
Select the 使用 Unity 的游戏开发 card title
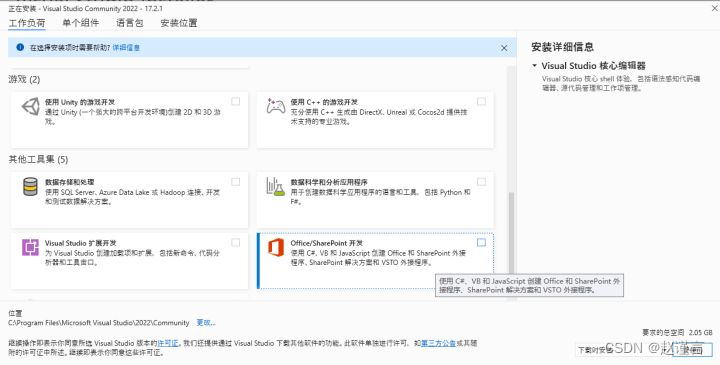[79, 102]
